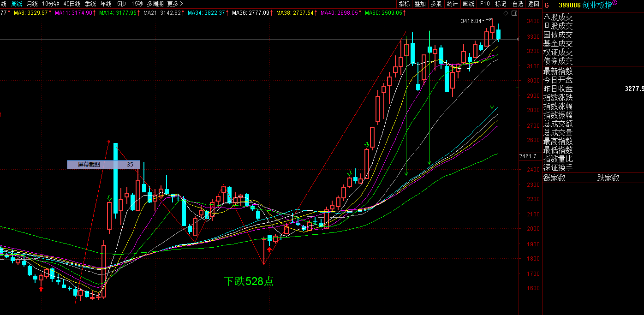The width and height of the screenshot is (644, 315).
Task: Click the MA21: 3142.82 indicator value
Action: tap(163, 12)
